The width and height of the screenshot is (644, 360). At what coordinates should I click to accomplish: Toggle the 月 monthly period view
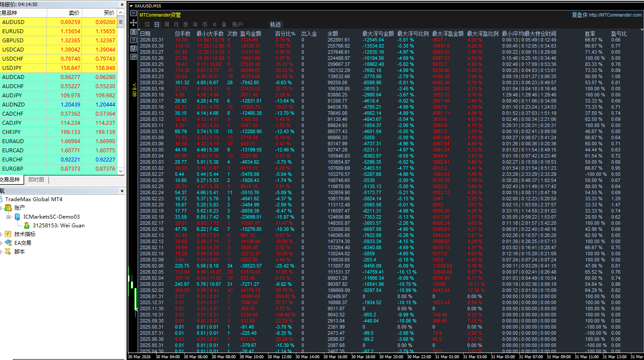(x=176, y=24)
